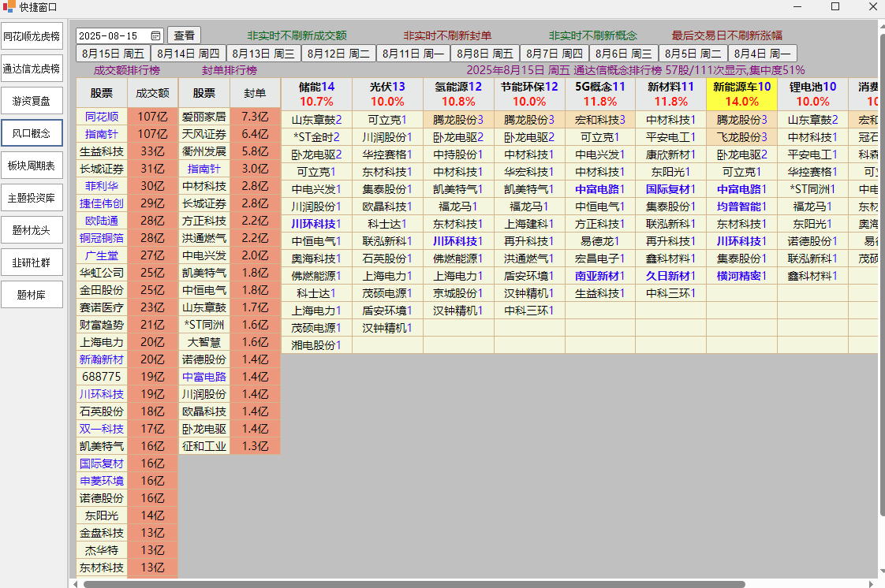Click 中富电路 in the 5G概念 column
This screenshot has height=588, width=885.
(599, 189)
